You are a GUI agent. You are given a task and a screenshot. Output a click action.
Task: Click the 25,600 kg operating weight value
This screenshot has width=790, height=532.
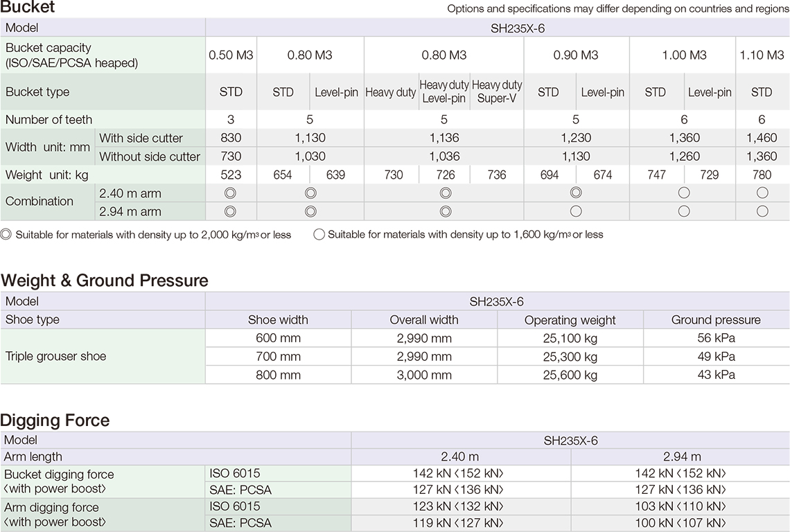click(570, 375)
